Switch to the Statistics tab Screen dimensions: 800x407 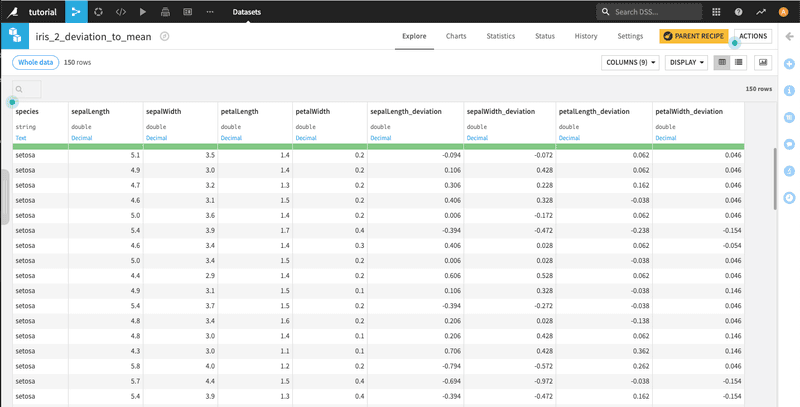501,36
